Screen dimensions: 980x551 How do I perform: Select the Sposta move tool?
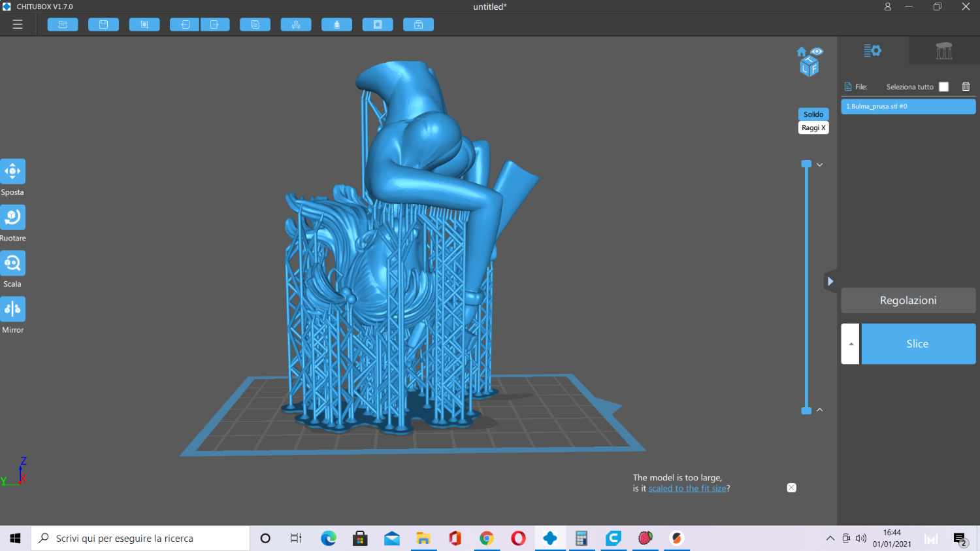pyautogui.click(x=12, y=172)
